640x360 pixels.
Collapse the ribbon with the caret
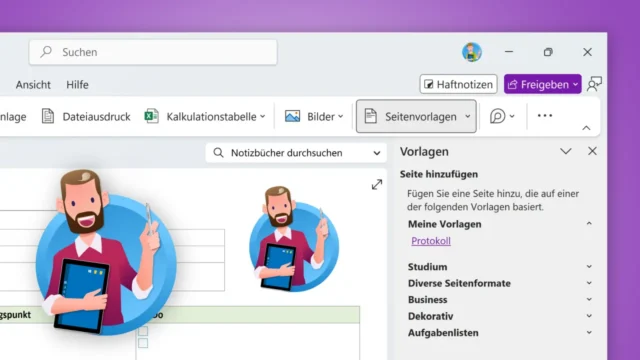pyautogui.click(x=586, y=128)
